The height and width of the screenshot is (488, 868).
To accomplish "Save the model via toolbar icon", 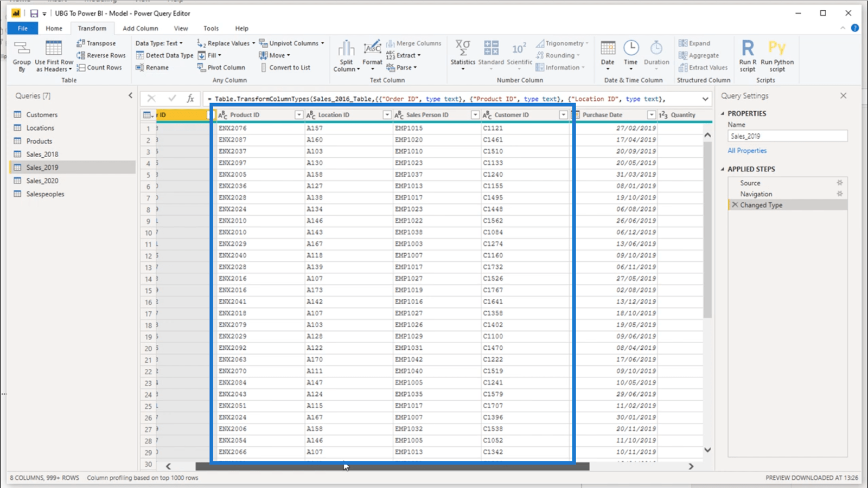I will (x=34, y=13).
